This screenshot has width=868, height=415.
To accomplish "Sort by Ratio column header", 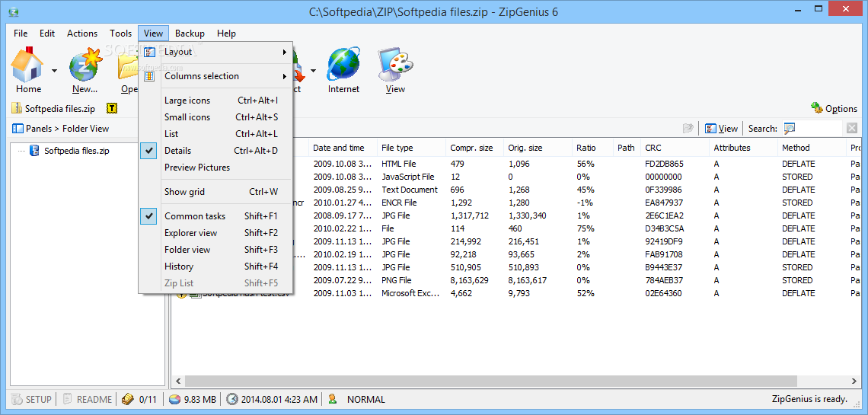I will [592, 148].
